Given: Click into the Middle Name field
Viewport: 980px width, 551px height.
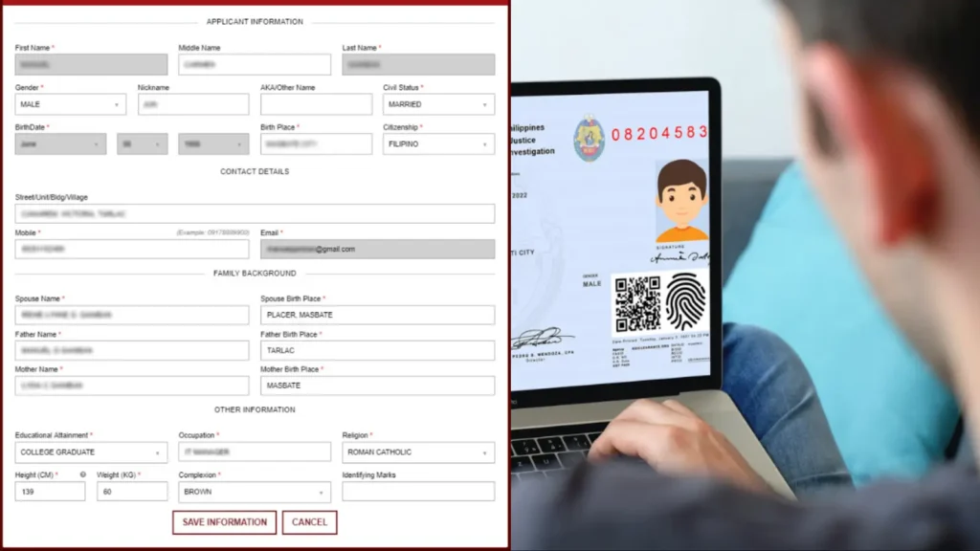Looking at the screenshot, I should tap(255, 64).
